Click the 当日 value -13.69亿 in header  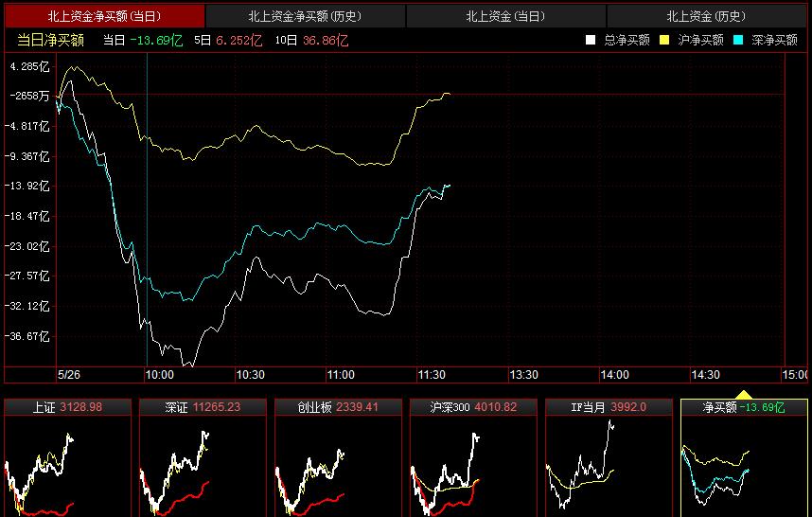(x=157, y=40)
